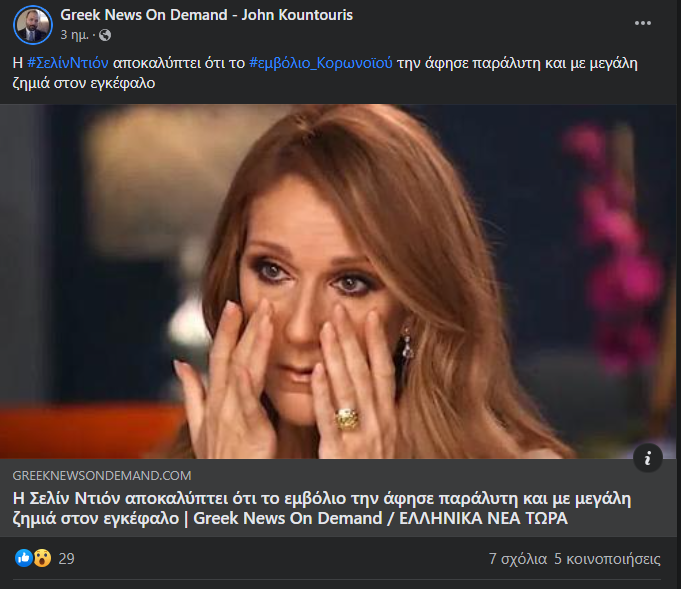The width and height of the screenshot is (681, 589).
Task: Click the info 'i' icon on the image
Action: pos(648,457)
